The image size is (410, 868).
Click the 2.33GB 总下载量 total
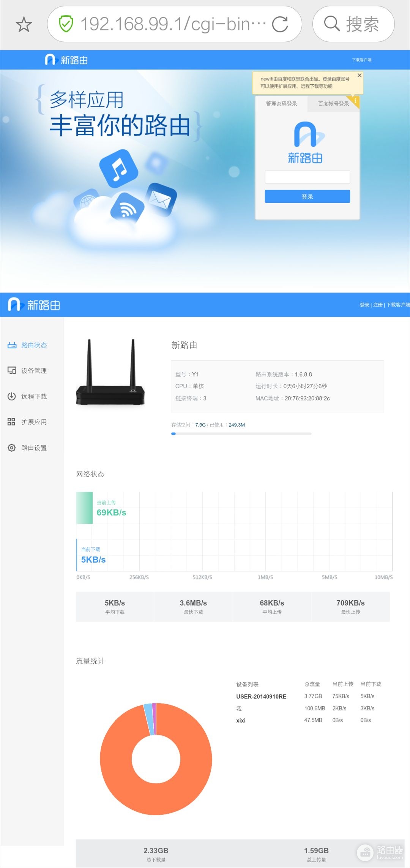[x=156, y=854]
